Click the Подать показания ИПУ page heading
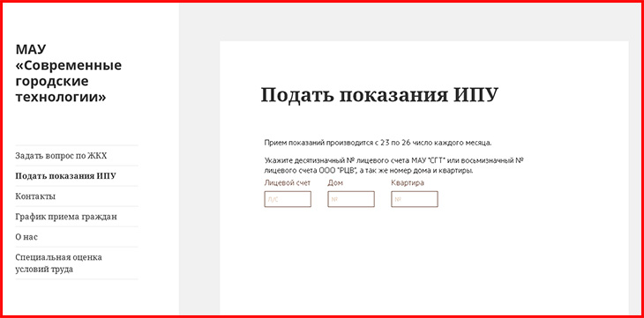 379,96
